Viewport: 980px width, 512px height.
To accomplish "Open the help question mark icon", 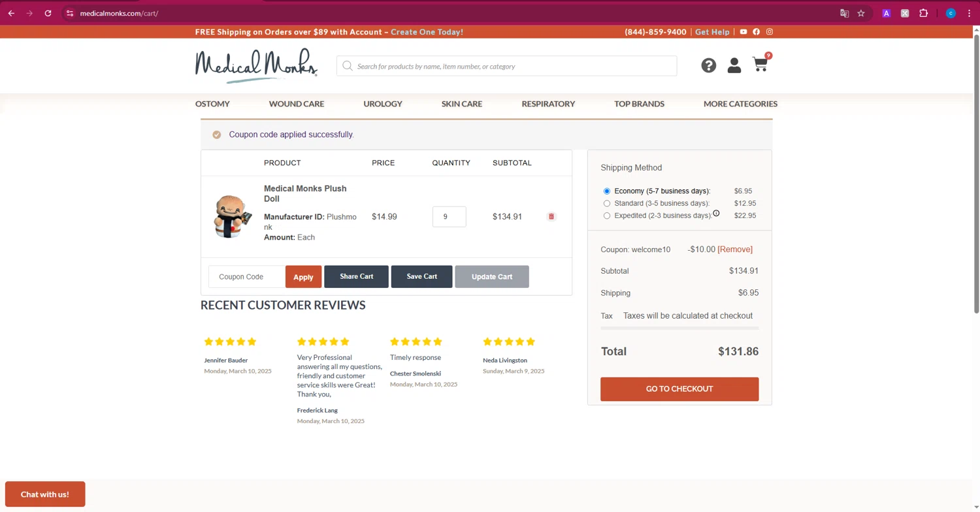I will pyautogui.click(x=709, y=65).
